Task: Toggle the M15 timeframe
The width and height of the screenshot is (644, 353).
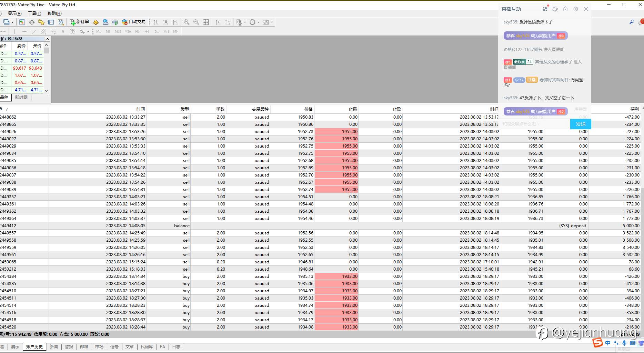Action: [118, 31]
